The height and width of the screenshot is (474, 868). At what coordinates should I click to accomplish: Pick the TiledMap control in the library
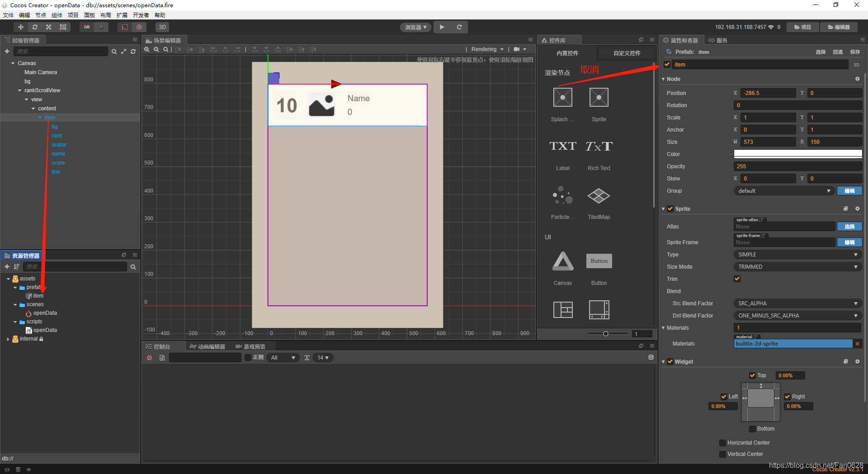click(599, 203)
